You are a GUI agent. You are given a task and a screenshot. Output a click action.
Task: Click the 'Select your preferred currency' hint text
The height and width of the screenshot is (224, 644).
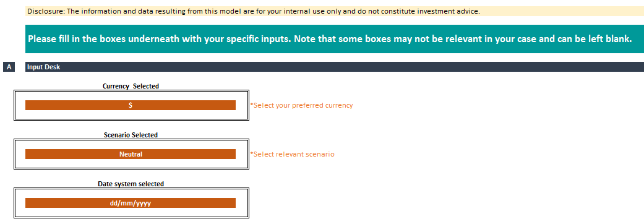coord(301,105)
